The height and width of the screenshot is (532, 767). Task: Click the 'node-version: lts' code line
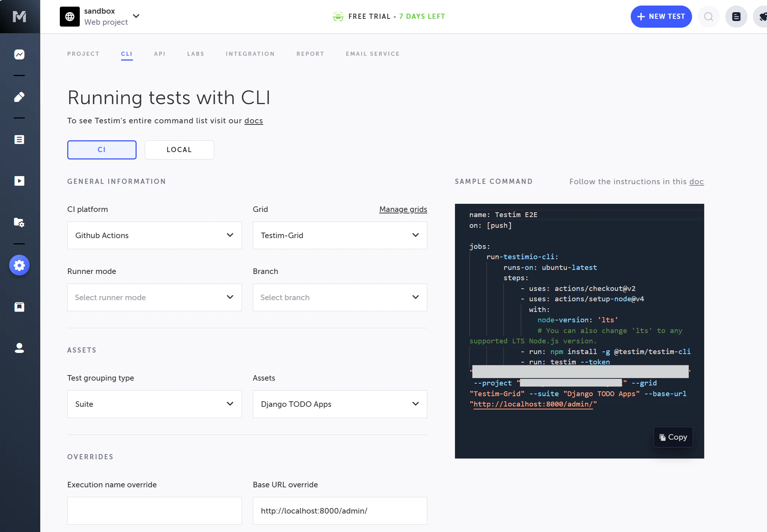[x=578, y=320]
